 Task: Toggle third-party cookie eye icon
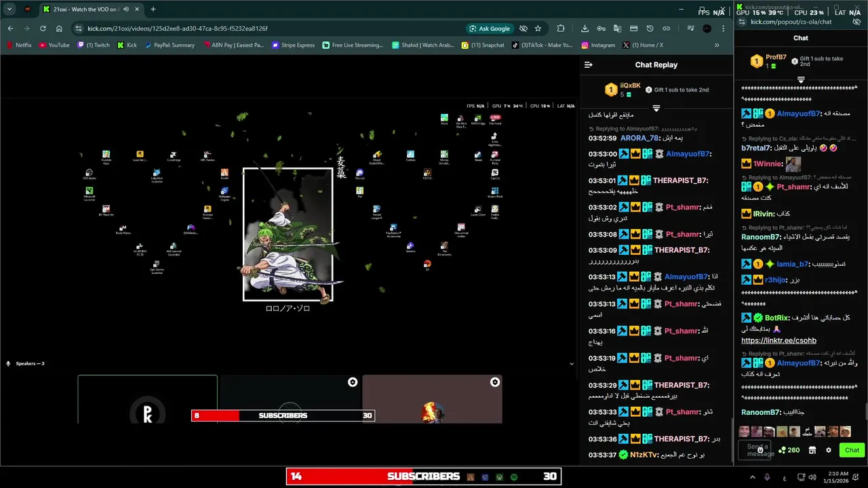coord(524,28)
